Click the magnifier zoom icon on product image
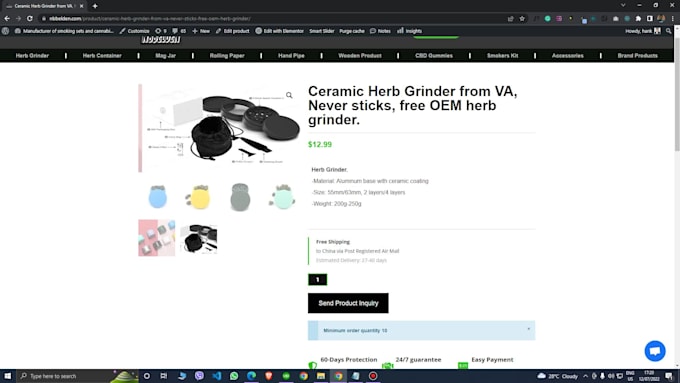680x383 pixels. pyautogui.click(x=289, y=95)
